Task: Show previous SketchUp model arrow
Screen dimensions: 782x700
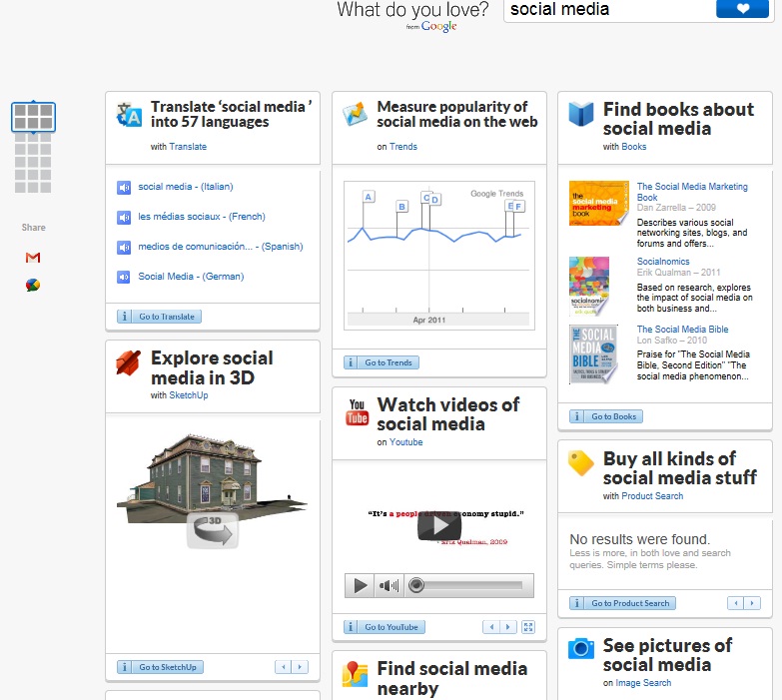Action: pyautogui.click(x=283, y=667)
